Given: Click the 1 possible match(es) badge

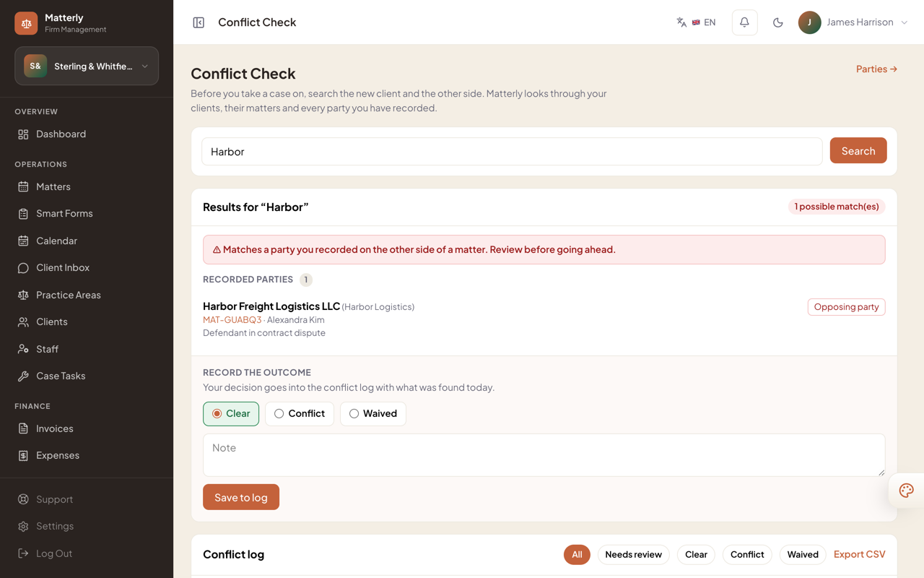Looking at the screenshot, I should (837, 207).
